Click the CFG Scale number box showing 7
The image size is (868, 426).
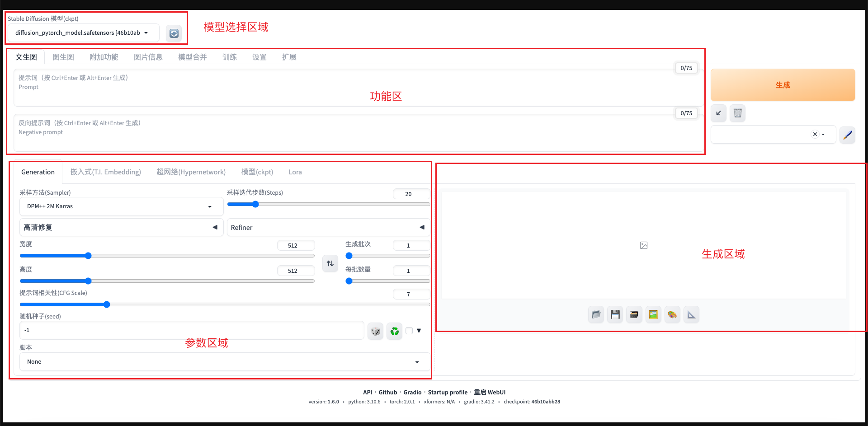click(411, 294)
